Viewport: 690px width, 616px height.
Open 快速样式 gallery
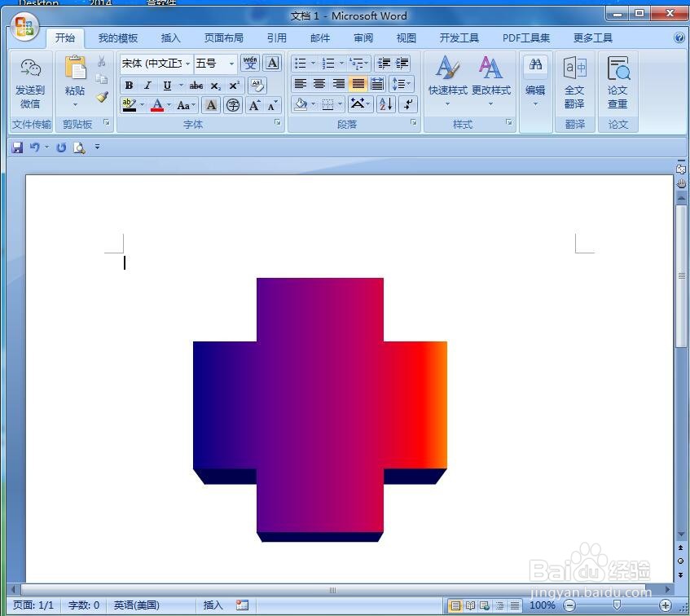pos(447,81)
